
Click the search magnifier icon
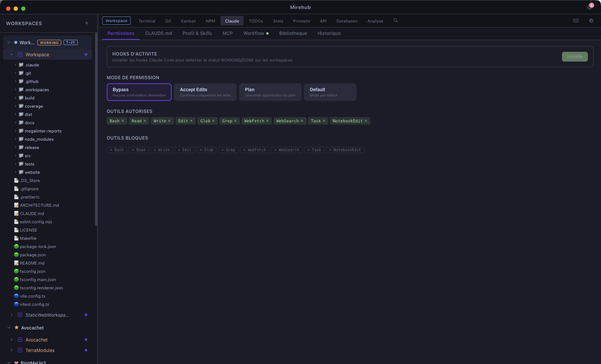(x=396, y=21)
